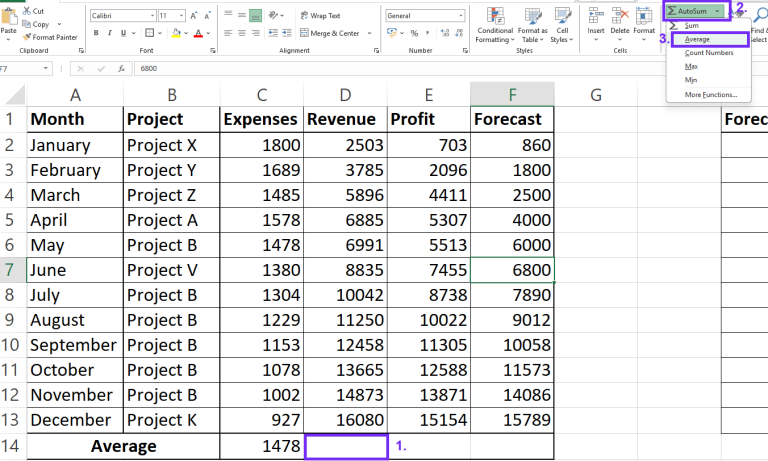Open Clipboard group dialog launcher
Image resolution: width=768 pixels, height=461 pixels.
pyautogui.click(x=81, y=50)
